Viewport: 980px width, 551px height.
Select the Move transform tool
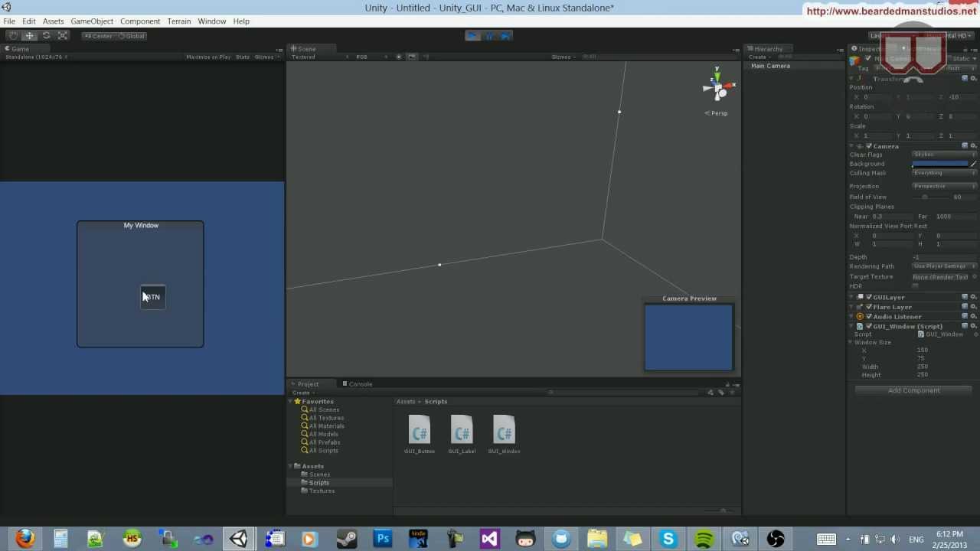(x=29, y=36)
